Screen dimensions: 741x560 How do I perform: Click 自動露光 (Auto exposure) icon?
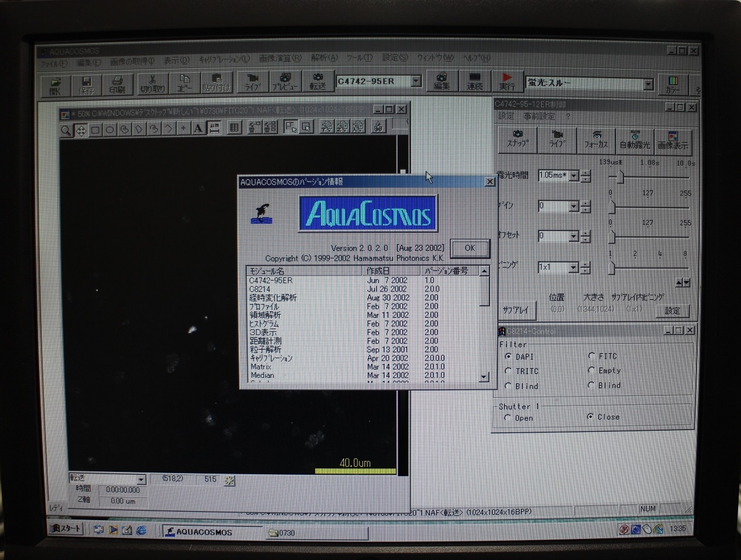(x=635, y=140)
